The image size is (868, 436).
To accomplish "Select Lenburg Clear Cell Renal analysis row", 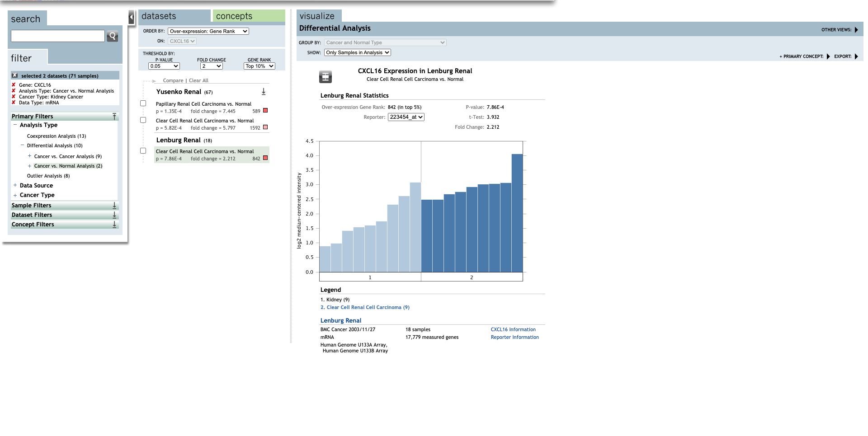I will tap(212, 155).
